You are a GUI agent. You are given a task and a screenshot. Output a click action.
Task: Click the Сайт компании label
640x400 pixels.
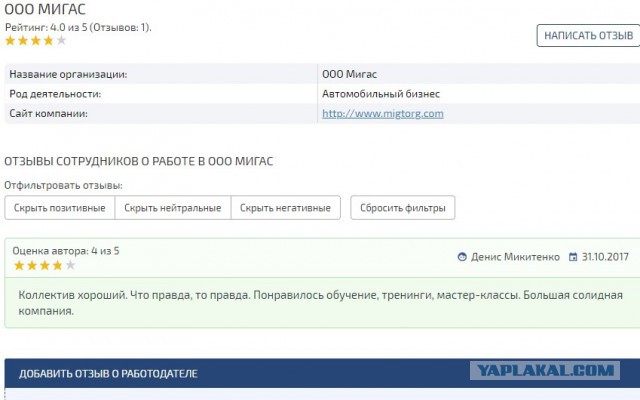point(49,113)
